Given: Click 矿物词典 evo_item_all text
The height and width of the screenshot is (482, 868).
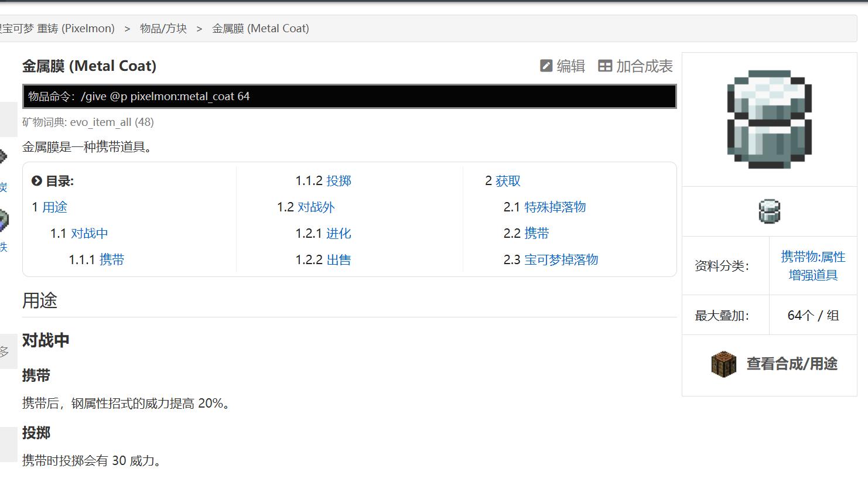Looking at the screenshot, I should [88, 122].
